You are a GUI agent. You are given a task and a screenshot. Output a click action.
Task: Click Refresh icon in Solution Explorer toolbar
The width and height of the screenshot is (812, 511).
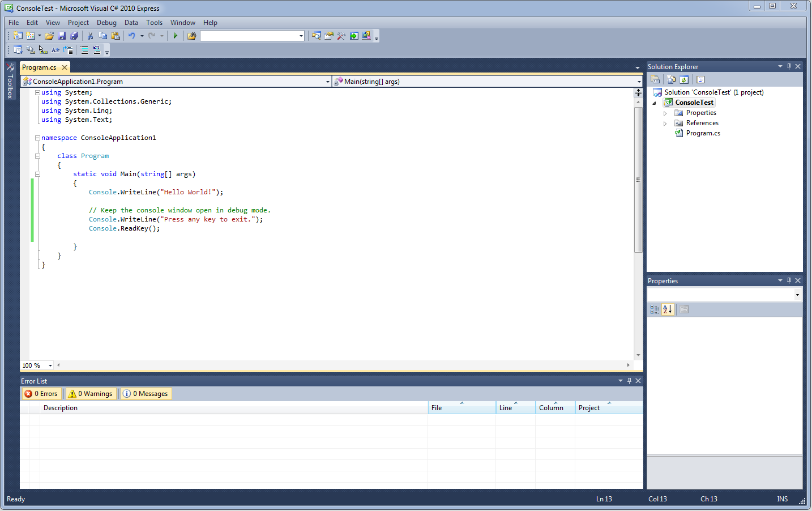tap(684, 80)
